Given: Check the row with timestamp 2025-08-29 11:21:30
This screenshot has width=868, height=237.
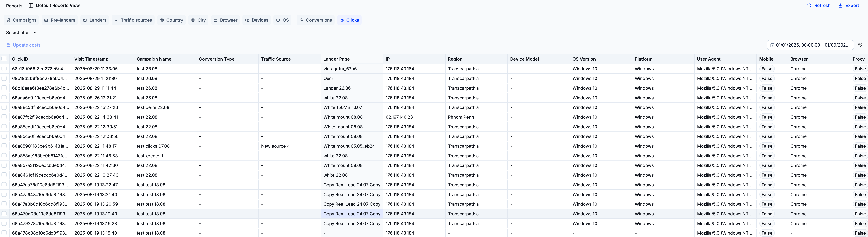Looking at the screenshot, I should 4,78.
